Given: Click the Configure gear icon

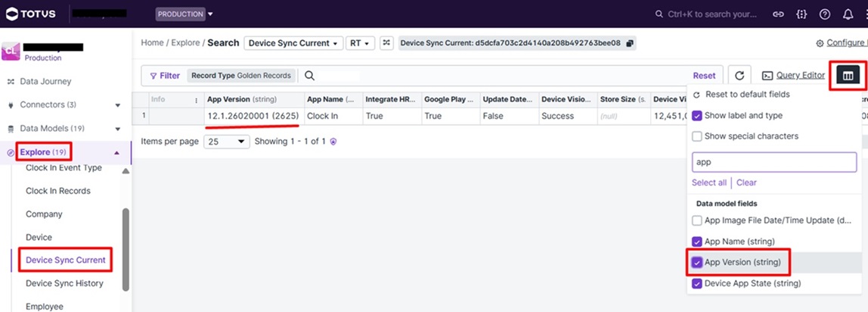Looking at the screenshot, I should 820,43.
